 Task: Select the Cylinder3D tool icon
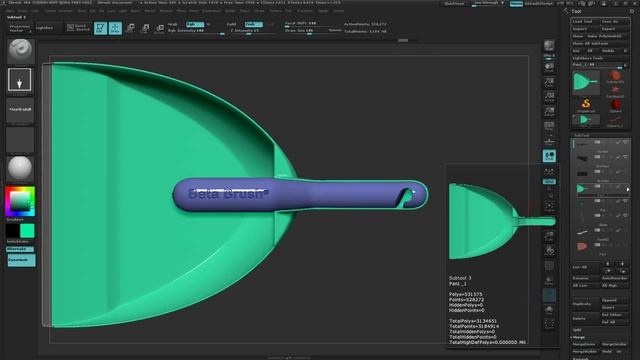615,77
